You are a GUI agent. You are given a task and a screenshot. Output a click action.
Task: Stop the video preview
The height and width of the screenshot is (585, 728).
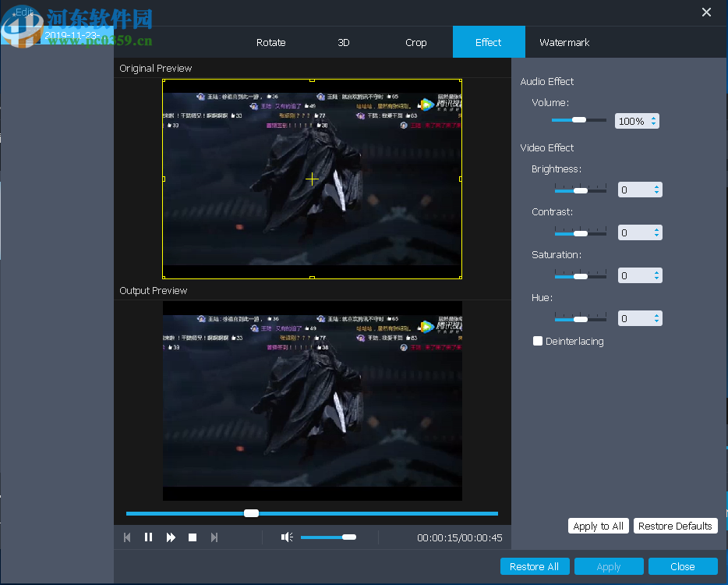193,537
